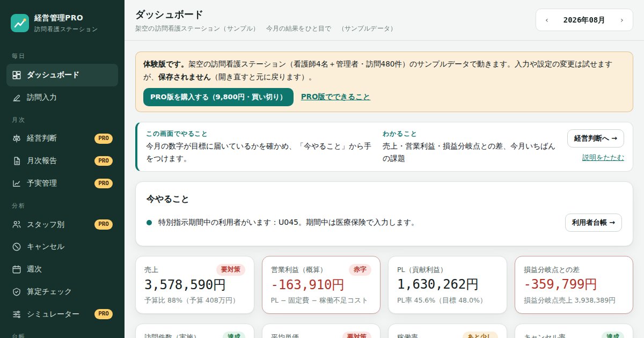Click 経営判断へ → button
The height and width of the screenshot is (338, 644).
click(x=596, y=138)
